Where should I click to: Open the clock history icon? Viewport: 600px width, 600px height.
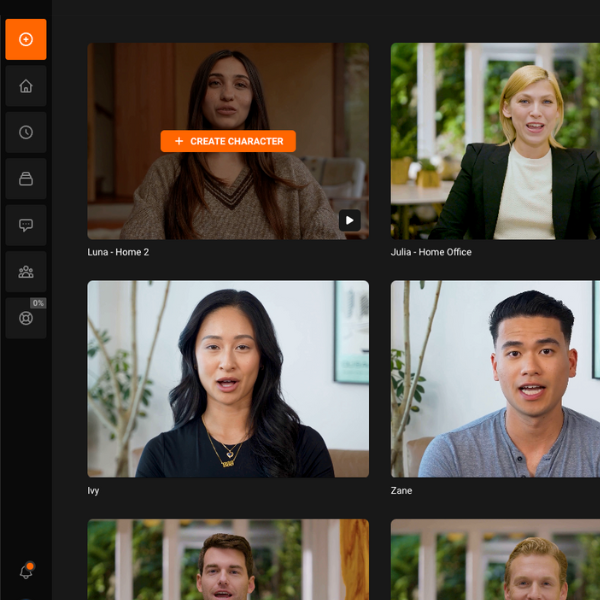[x=26, y=132]
